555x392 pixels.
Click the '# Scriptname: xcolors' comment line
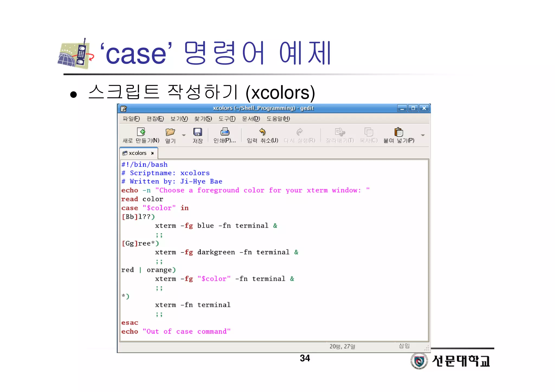pyautogui.click(x=166, y=173)
